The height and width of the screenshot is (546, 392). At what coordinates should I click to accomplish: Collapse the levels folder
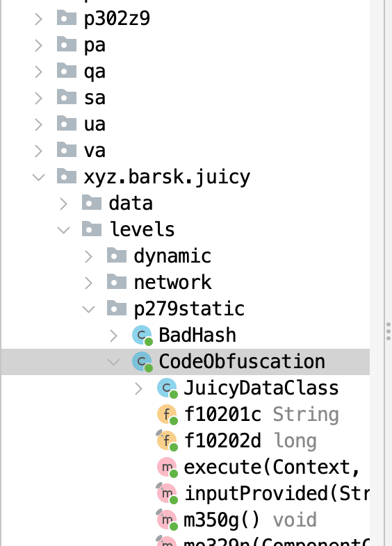63,230
